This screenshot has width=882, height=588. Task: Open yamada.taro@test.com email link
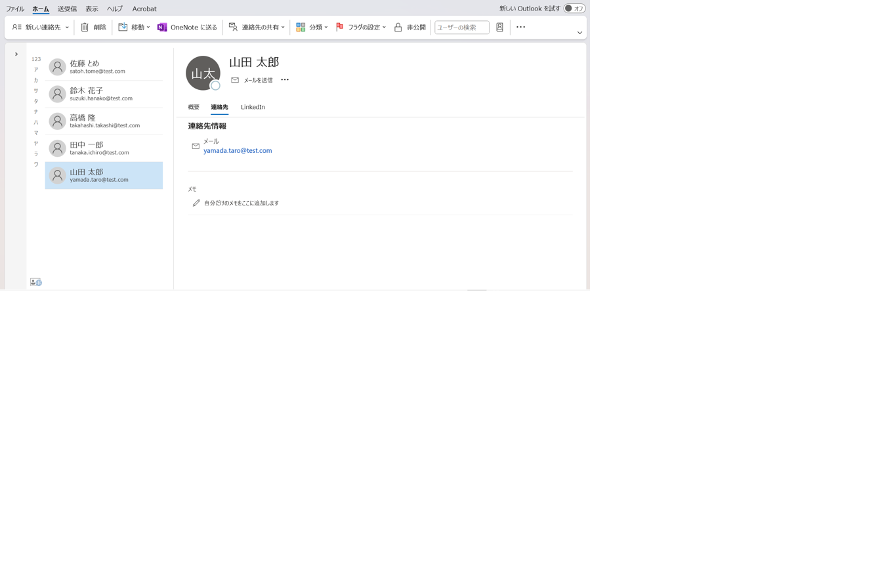click(x=238, y=151)
